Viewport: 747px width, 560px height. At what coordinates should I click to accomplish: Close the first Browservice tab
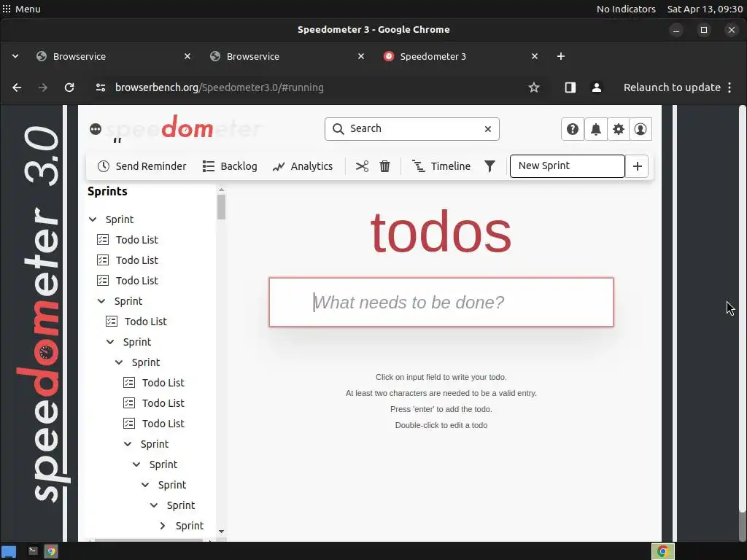[187, 56]
